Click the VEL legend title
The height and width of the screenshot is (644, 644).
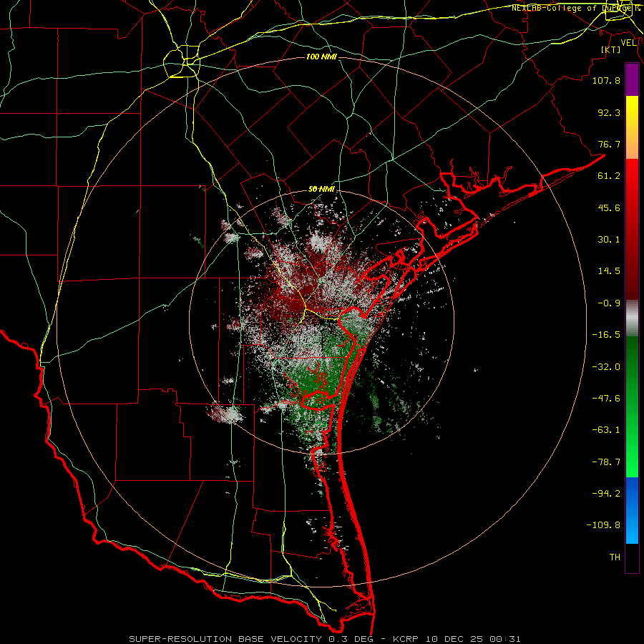point(628,43)
